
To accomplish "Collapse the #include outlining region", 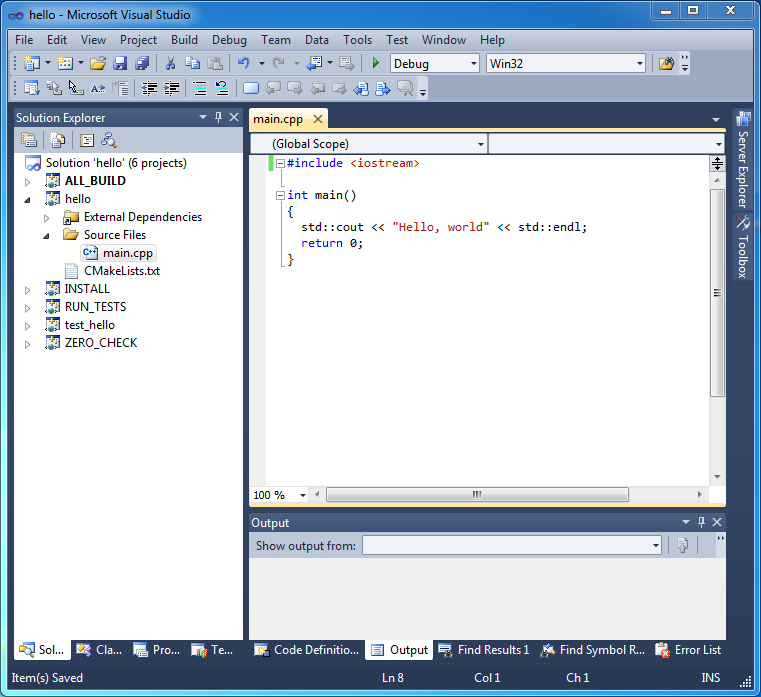I will coord(280,164).
